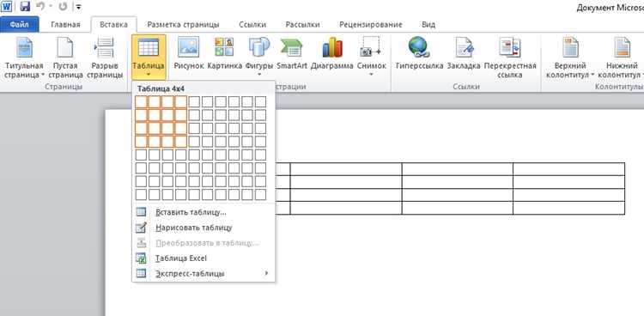Open the Фигуры shapes gallery
This screenshot has height=316, width=644.
[x=259, y=58]
